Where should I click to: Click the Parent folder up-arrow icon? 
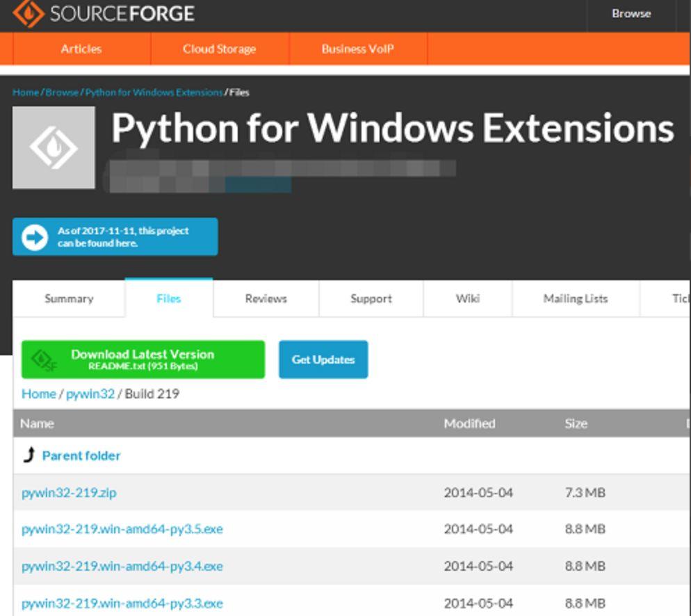pos(29,455)
